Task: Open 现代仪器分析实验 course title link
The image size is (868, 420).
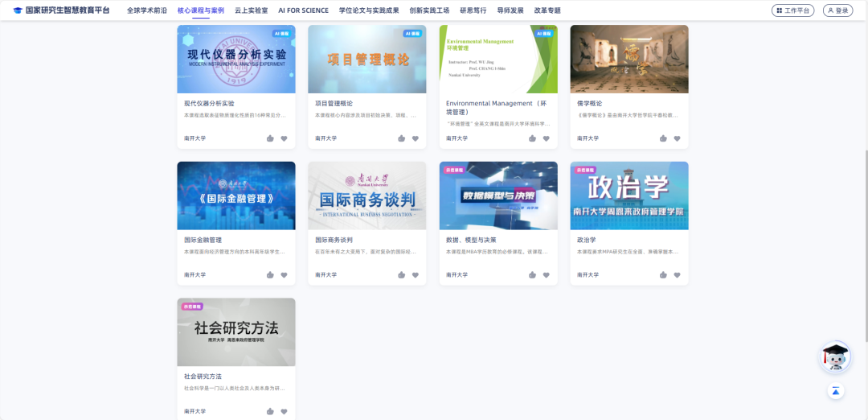Action: (209, 103)
